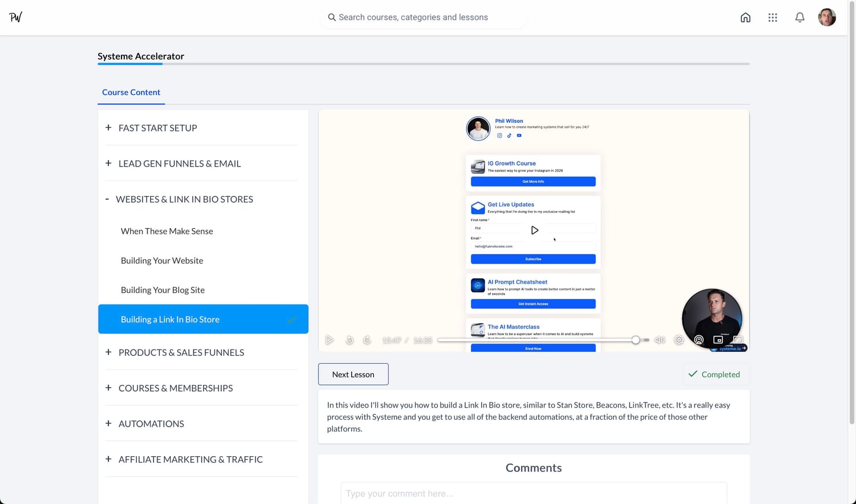
Task: Click the video progress slider handle
Action: [x=636, y=340]
